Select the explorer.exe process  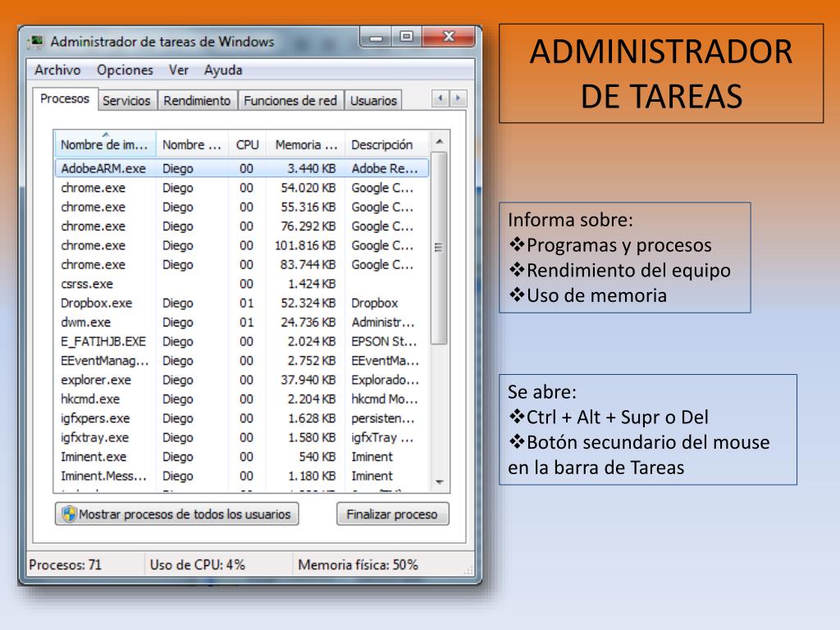[242, 381]
